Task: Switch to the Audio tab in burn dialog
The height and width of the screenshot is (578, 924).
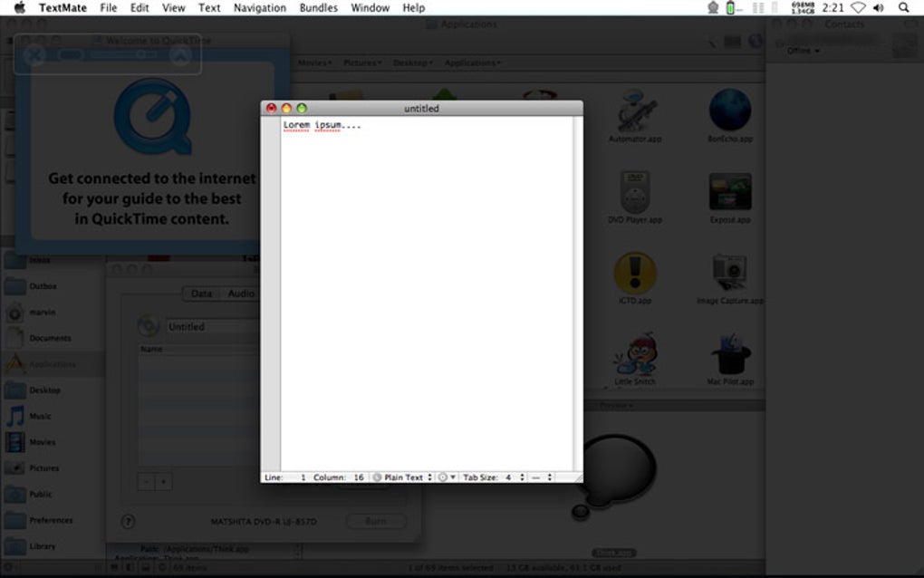Action: (240, 293)
